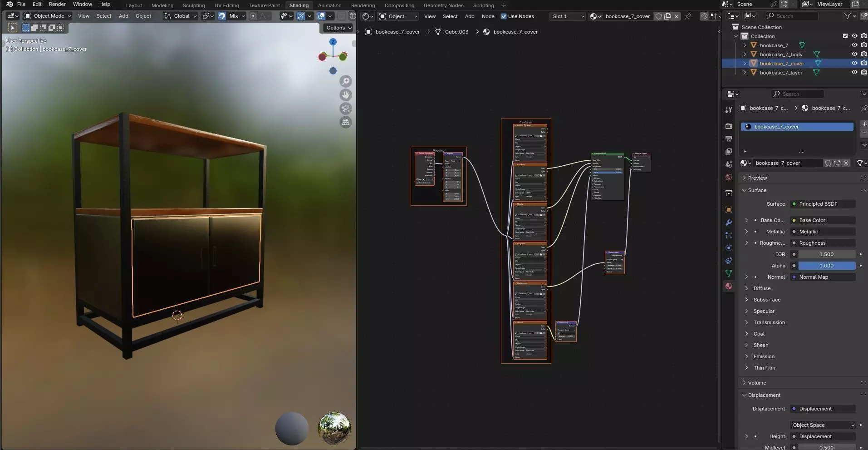
Task: Open the Object Mode dropdown
Action: click(48, 16)
